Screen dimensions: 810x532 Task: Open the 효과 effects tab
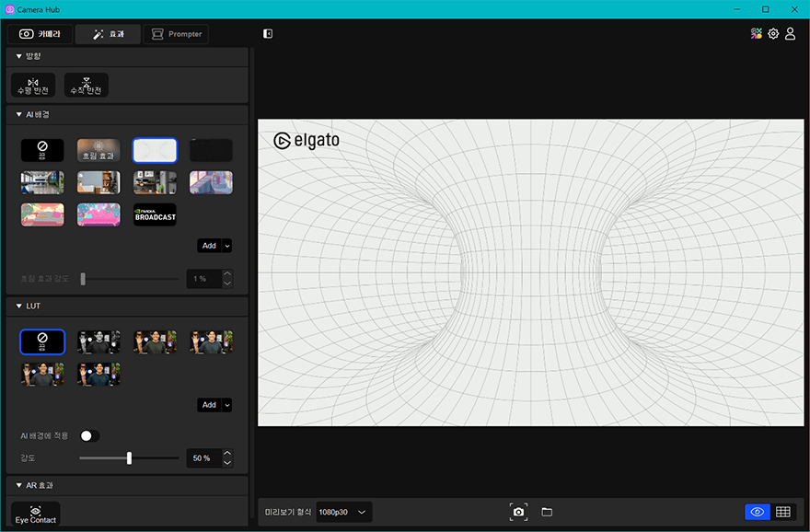point(108,34)
